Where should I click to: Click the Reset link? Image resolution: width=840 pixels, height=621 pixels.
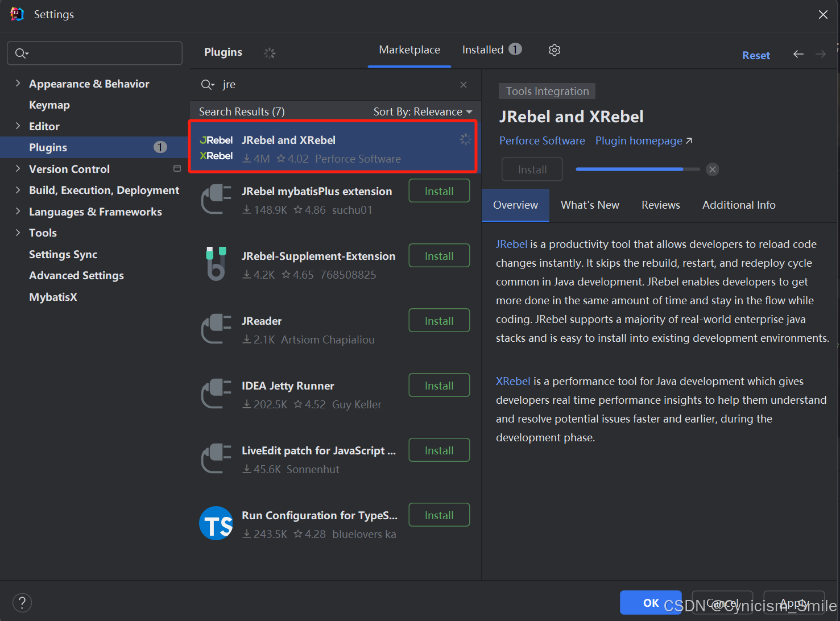pyautogui.click(x=756, y=55)
